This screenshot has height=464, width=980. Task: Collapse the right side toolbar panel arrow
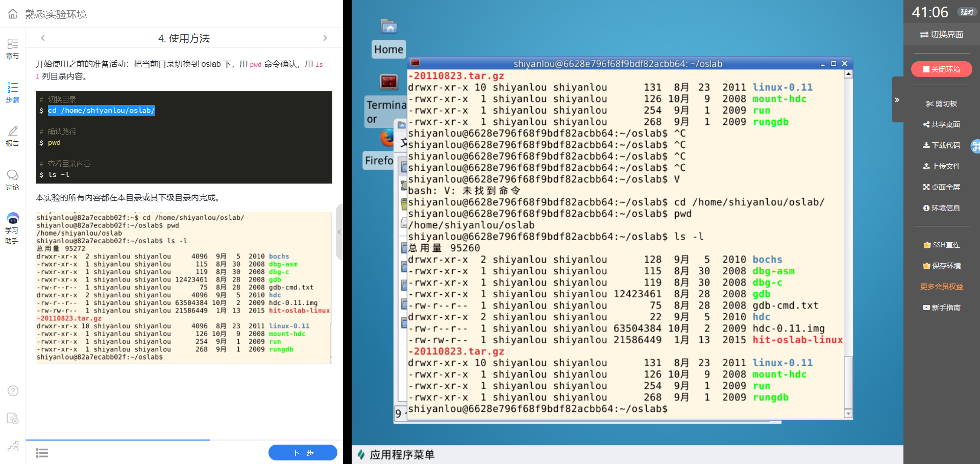(x=897, y=100)
